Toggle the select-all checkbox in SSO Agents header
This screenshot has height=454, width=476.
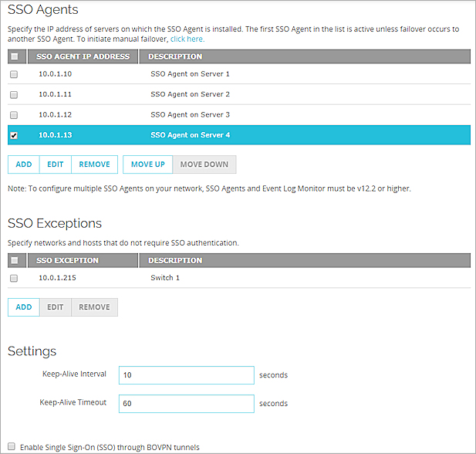(14, 56)
